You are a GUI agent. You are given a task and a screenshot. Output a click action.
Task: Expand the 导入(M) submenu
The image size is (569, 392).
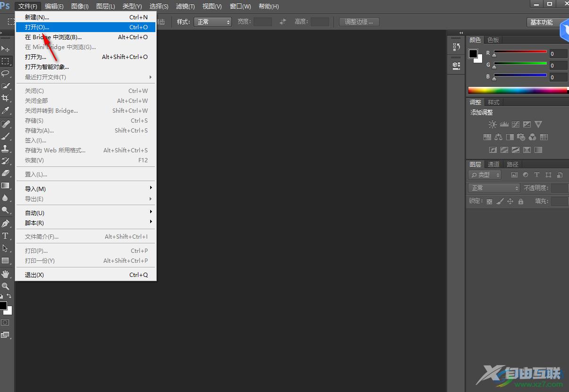(86, 189)
